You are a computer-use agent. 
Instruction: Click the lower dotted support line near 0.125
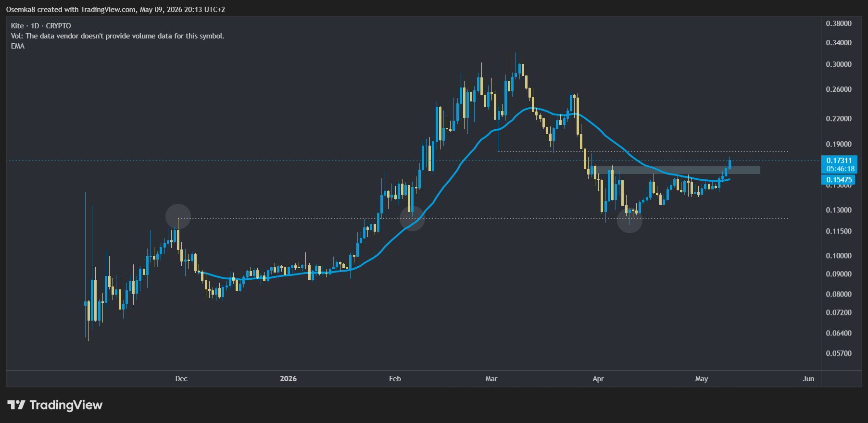[482, 218]
